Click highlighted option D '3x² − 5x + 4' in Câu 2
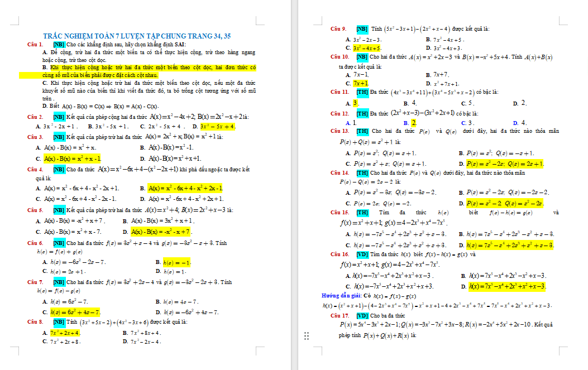588x370 pixels. (x=218, y=126)
